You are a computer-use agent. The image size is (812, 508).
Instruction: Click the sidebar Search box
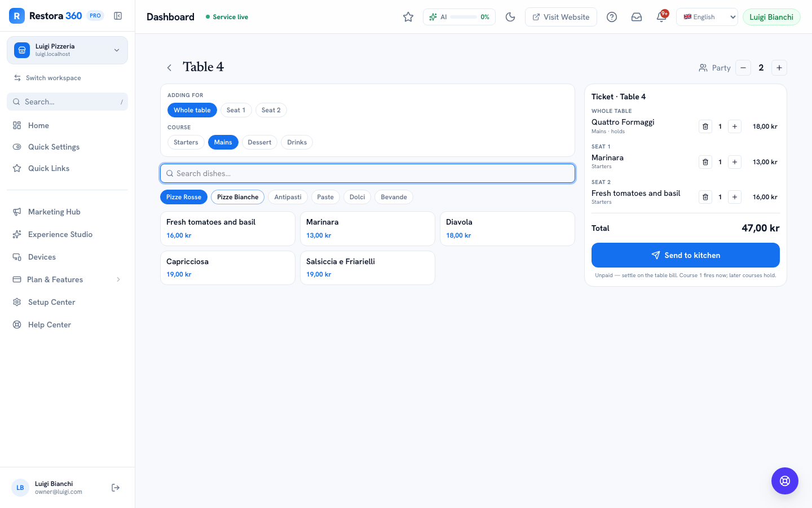point(67,102)
